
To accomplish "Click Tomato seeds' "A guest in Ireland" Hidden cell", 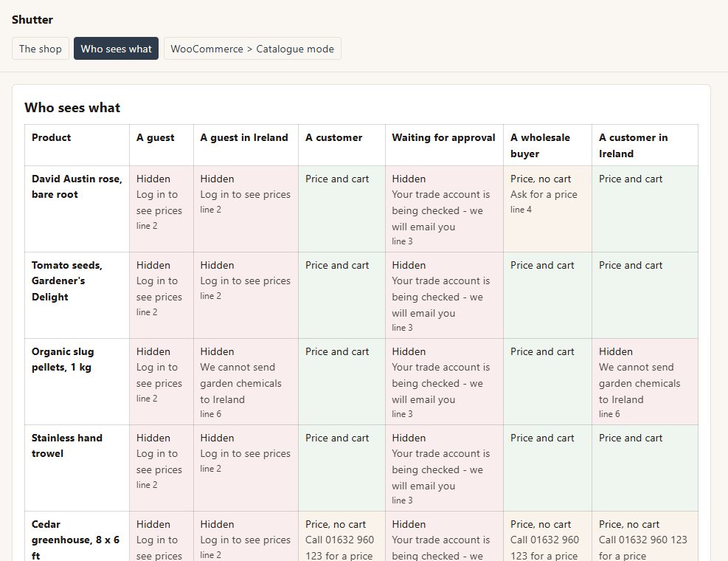I will point(246,295).
